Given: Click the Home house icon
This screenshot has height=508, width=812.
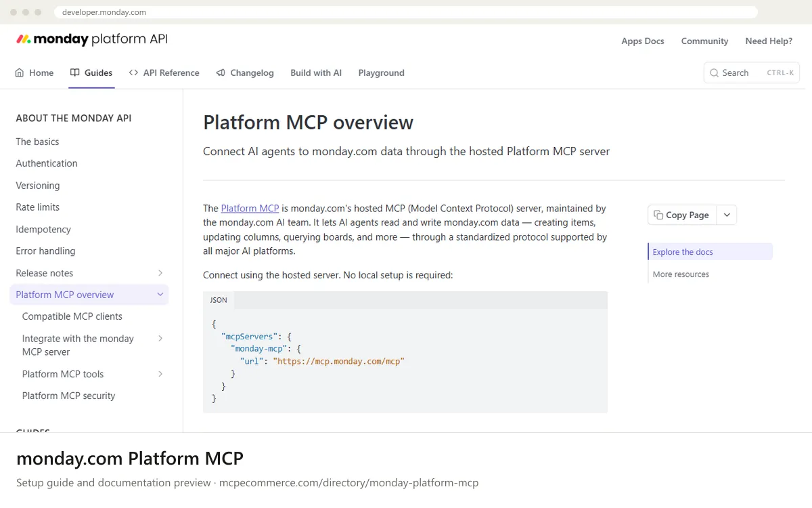Looking at the screenshot, I should pos(20,73).
